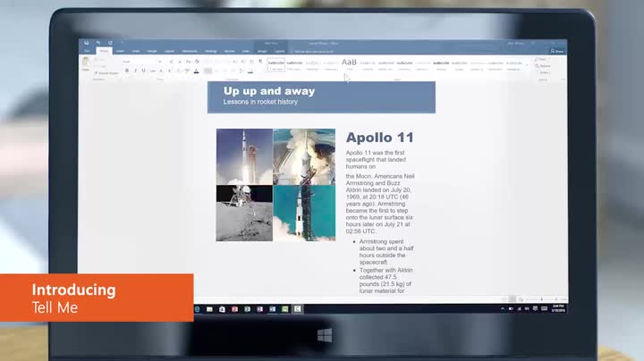Image resolution: width=644 pixels, height=361 pixels.
Task: Redo using the Quick Access toolbar
Action: (110, 43)
